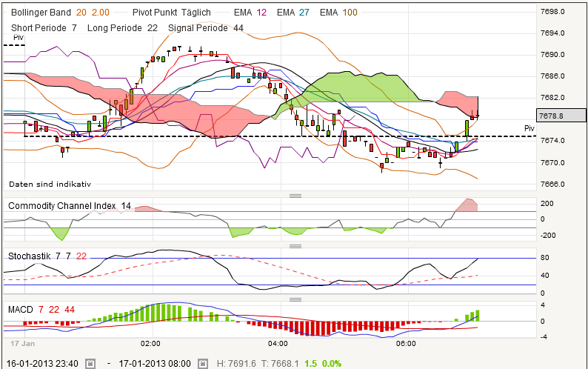Click the right-side Piv pivot line label
Viewport: 588px width, 369px height.
(x=529, y=128)
